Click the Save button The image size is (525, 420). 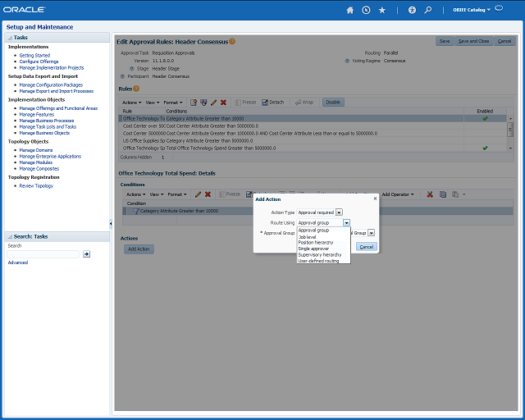coord(445,41)
